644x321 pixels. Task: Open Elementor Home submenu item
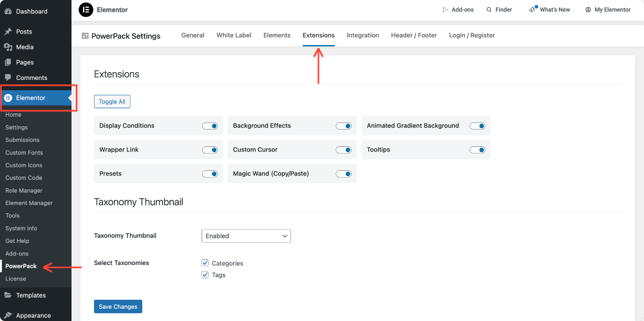(x=13, y=115)
